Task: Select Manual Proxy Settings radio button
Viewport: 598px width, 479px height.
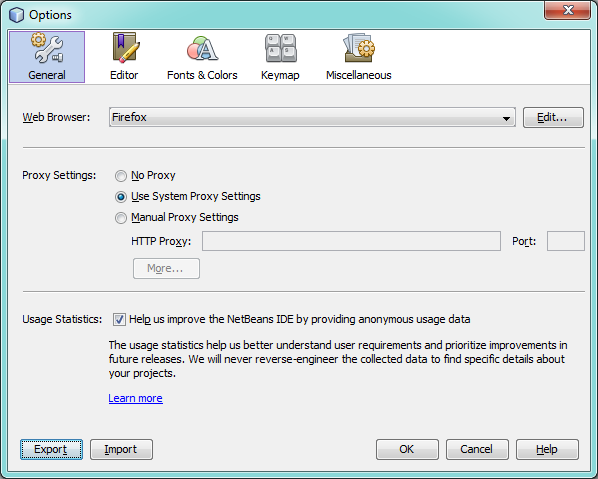Action: 121,218
